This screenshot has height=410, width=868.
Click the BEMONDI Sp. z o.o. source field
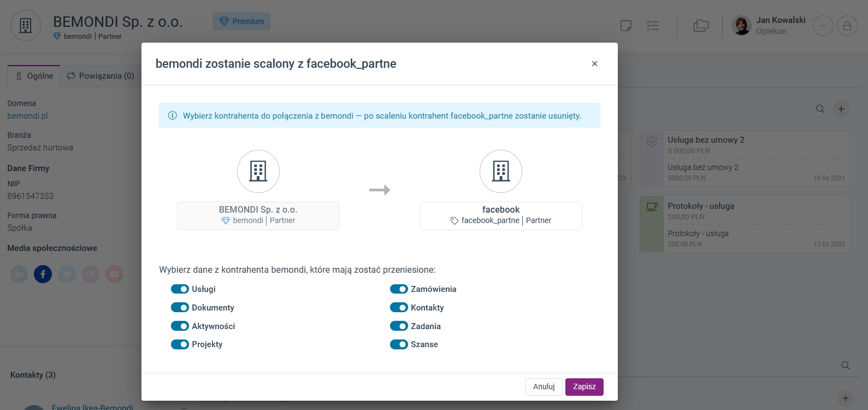tap(258, 216)
